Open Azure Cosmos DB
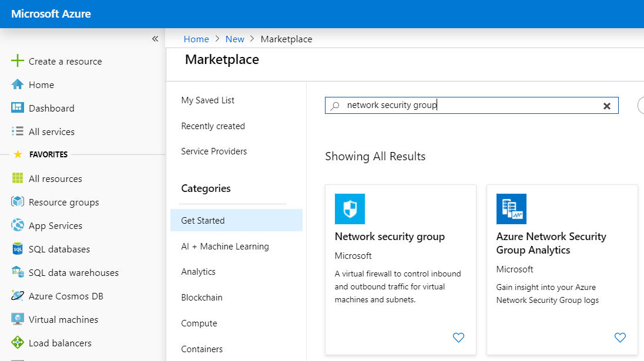This screenshot has height=361, width=644. click(66, 296)
